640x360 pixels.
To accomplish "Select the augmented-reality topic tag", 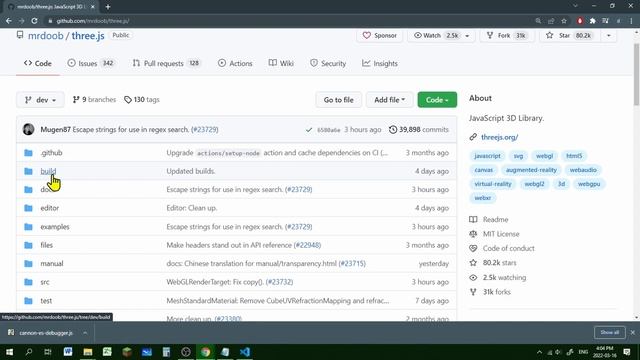I will click(x=531, y=170).
